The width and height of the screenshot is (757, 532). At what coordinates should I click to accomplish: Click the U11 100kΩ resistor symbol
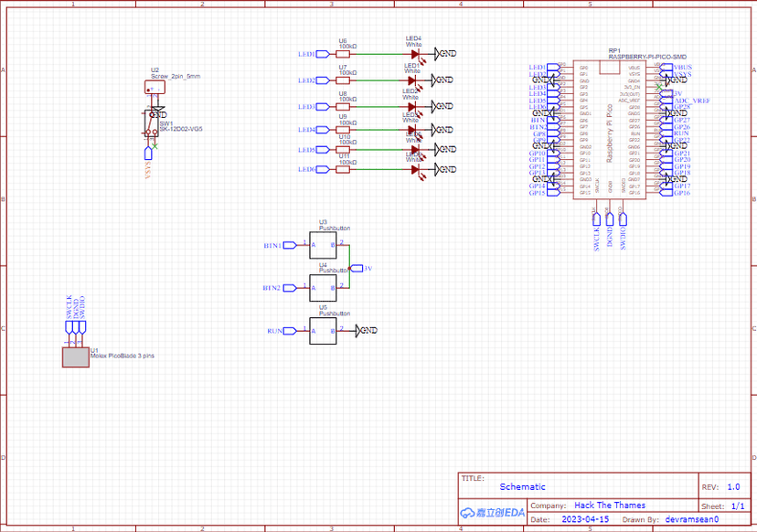pos(343,169)
